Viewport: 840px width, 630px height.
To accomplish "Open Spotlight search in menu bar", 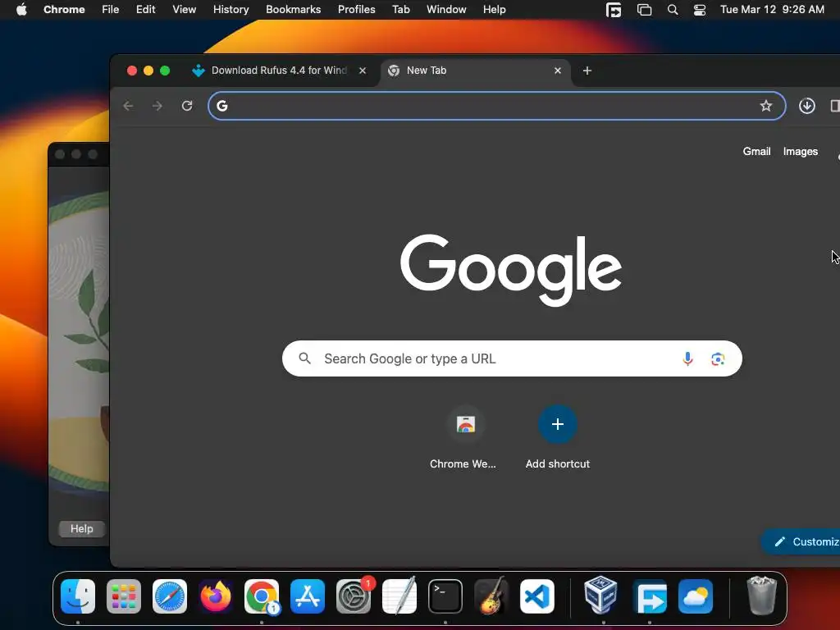I will click(673, 10).
